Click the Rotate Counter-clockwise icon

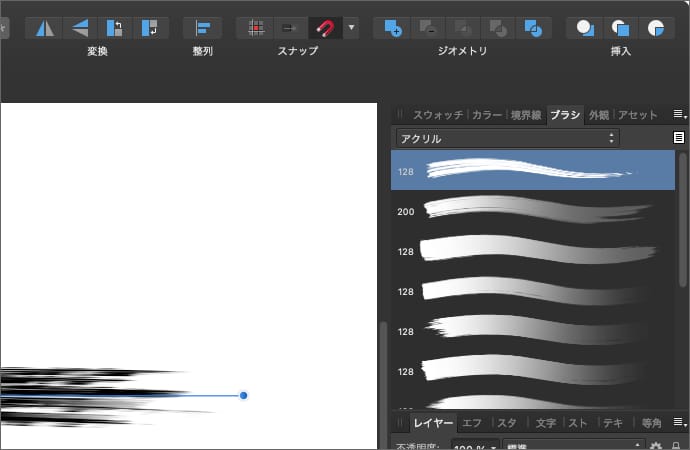point(114,28)
